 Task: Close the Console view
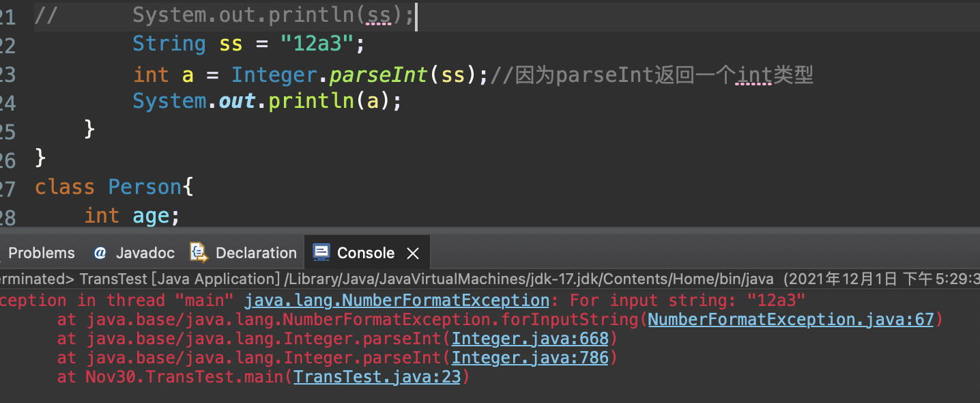click(x=413, y=252)
